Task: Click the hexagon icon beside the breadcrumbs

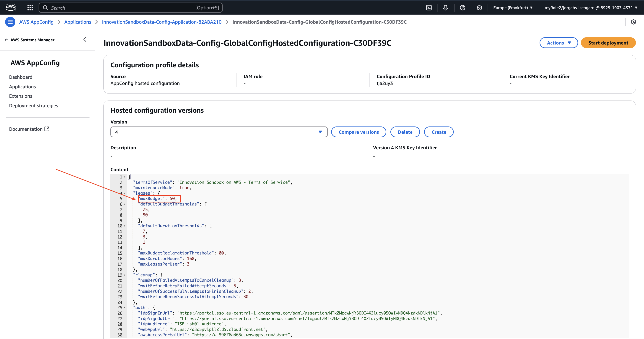Action: [x=634, y=22]
